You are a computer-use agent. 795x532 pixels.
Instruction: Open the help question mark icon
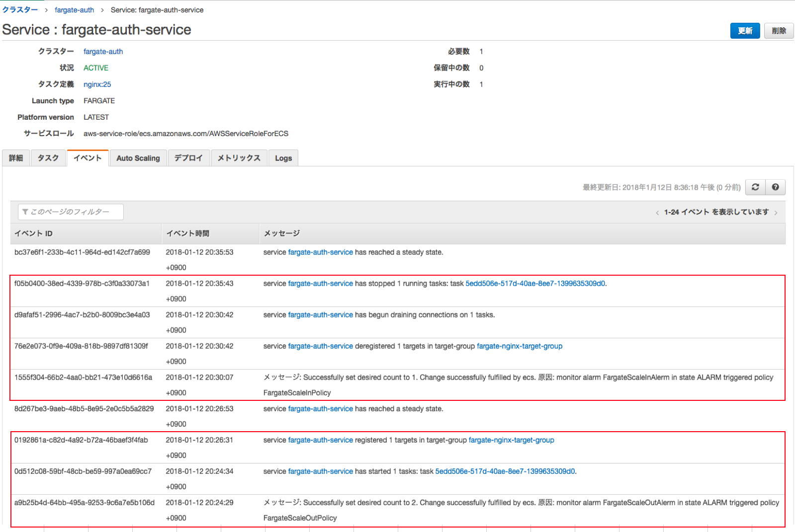776,187
